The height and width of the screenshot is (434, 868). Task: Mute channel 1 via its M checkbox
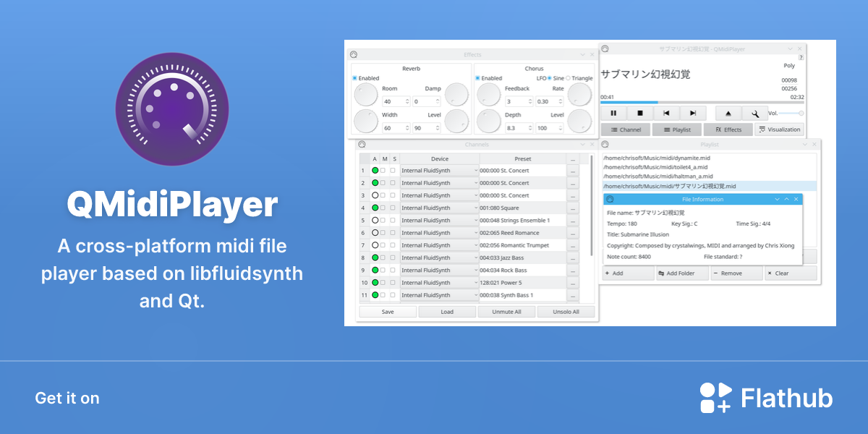(x=384, y=171)
